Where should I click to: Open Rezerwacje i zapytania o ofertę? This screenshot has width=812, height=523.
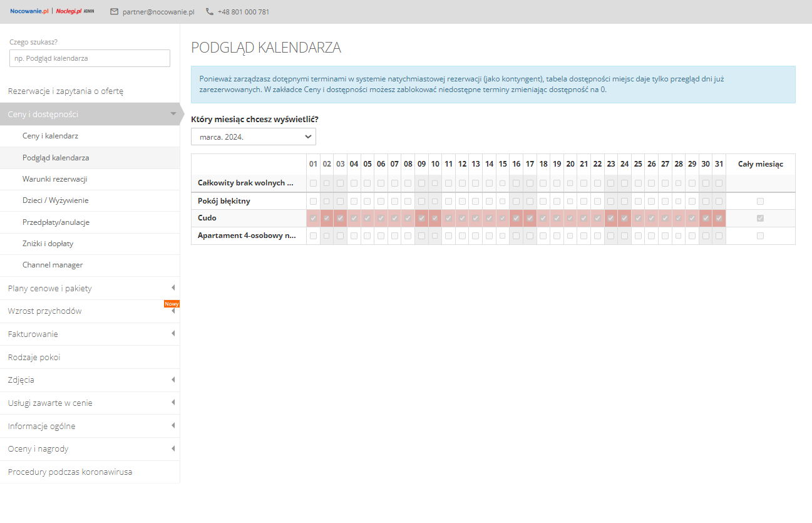coord(66,91)
